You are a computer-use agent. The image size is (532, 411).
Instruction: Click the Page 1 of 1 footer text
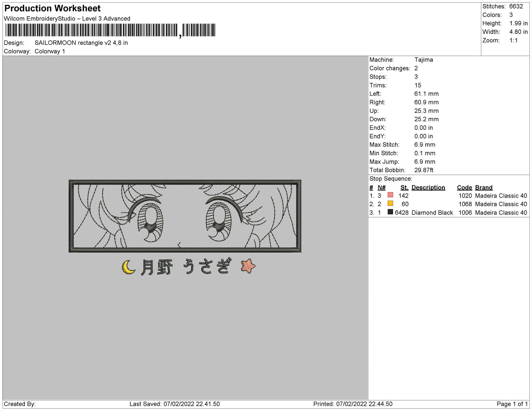tap(512, 404)
